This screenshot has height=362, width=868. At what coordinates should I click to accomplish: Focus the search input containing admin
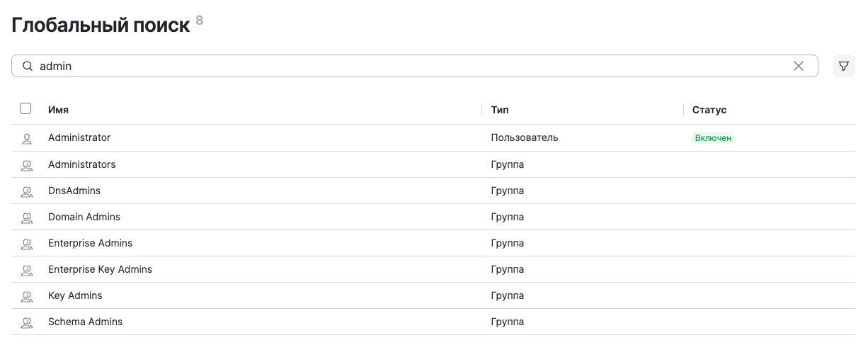(x=411, y=66)
